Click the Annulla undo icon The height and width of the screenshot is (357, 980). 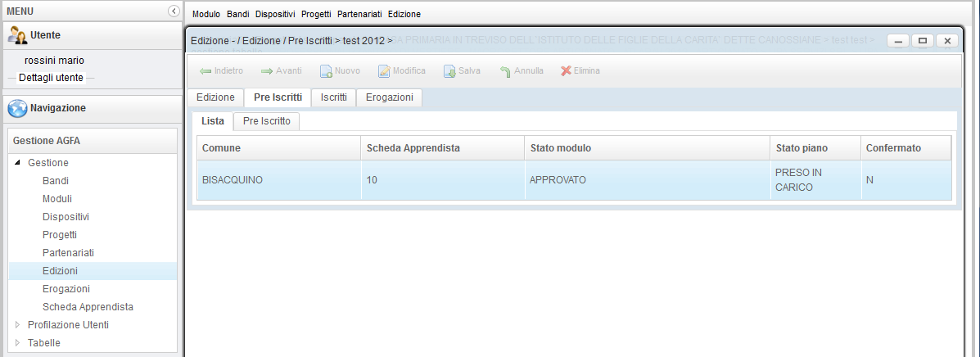click(x=505, y=71)
